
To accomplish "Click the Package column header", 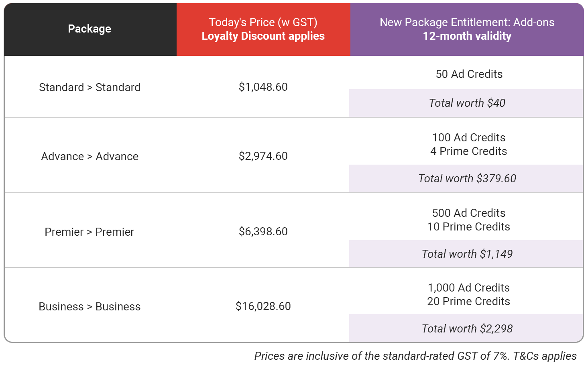I will (90, 29).
